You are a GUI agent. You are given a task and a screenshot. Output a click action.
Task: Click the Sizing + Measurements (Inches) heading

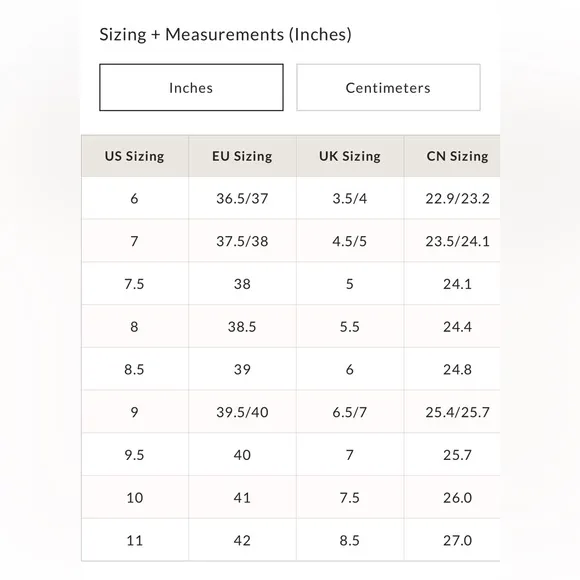click(x=225, y=35)
